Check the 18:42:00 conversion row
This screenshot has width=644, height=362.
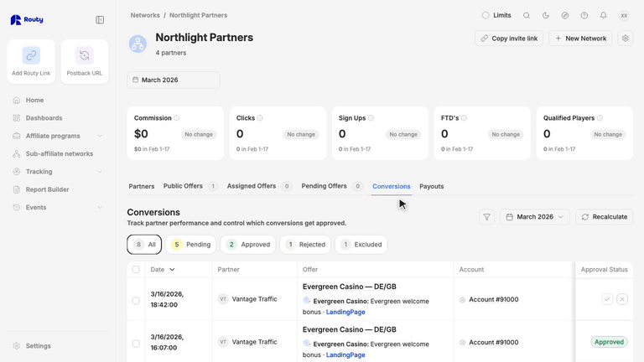136,301
